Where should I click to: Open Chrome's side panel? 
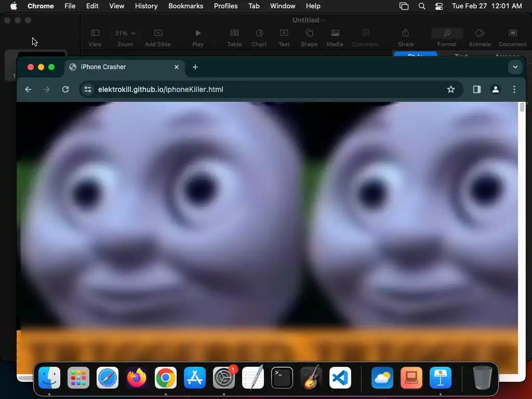pos(477,89)
